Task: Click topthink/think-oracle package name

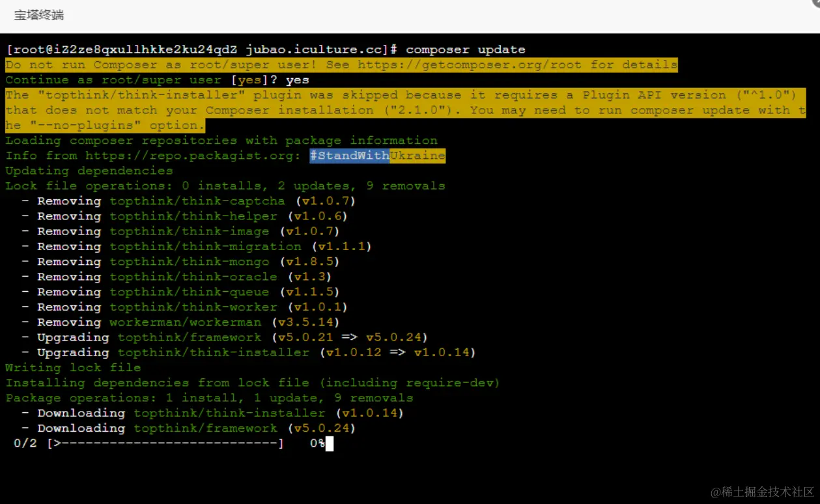Action: 193,277
